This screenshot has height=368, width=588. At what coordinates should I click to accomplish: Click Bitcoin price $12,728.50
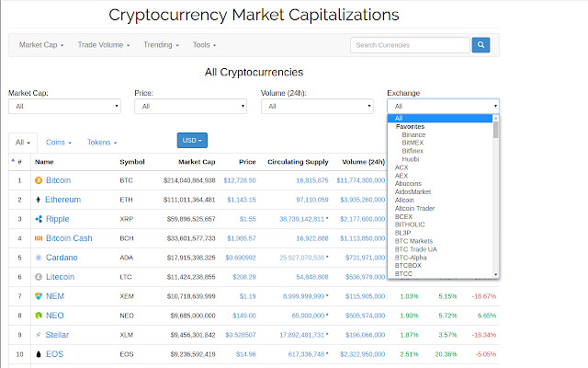(240, 180)
